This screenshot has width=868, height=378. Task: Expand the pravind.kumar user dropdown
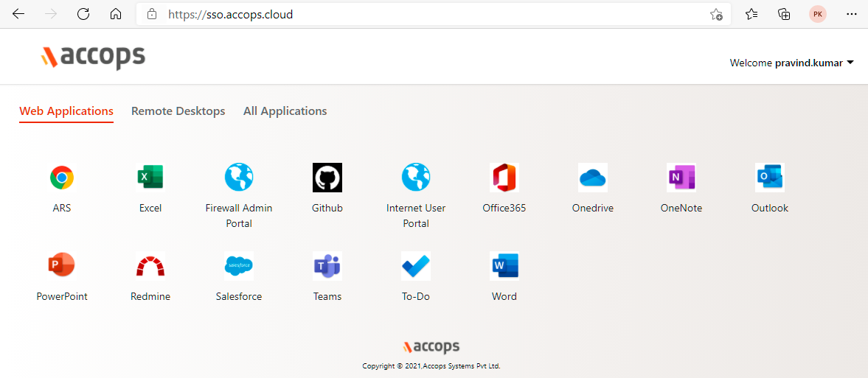[x=791, y=63]
